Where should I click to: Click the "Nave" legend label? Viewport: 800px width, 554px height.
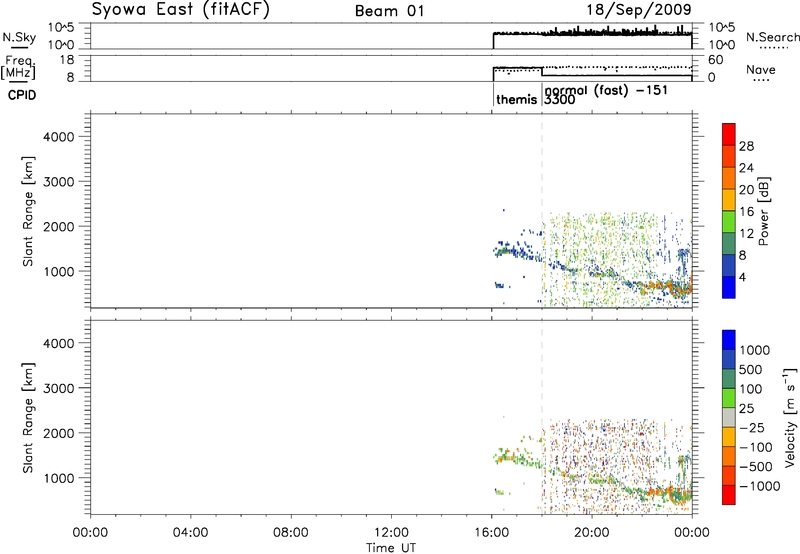pyautogui.click(x=761, y=69)
